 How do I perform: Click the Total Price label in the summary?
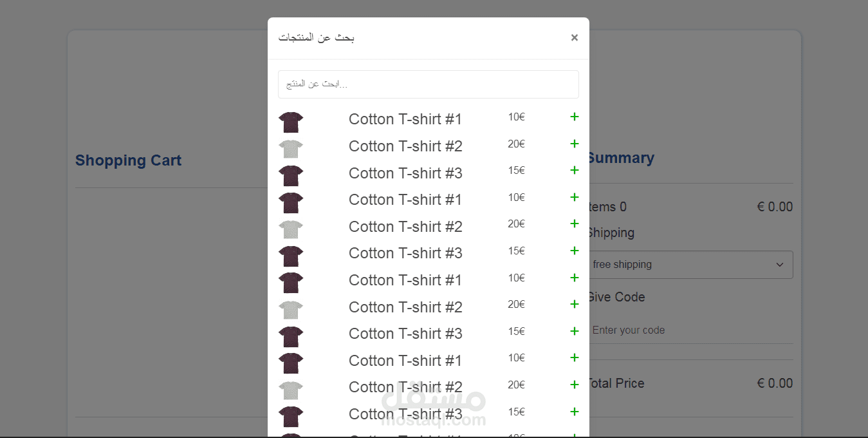[x=614, y=383]
